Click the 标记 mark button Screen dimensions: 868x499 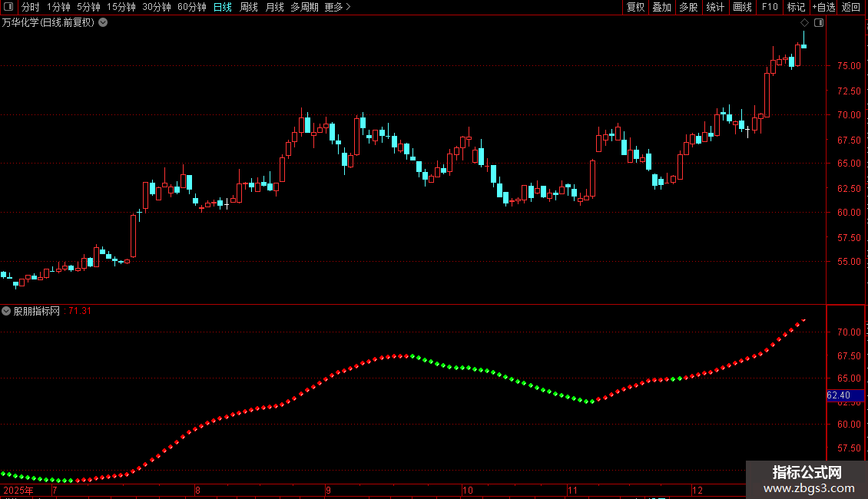pyautogui.click(x=796, y=7)
